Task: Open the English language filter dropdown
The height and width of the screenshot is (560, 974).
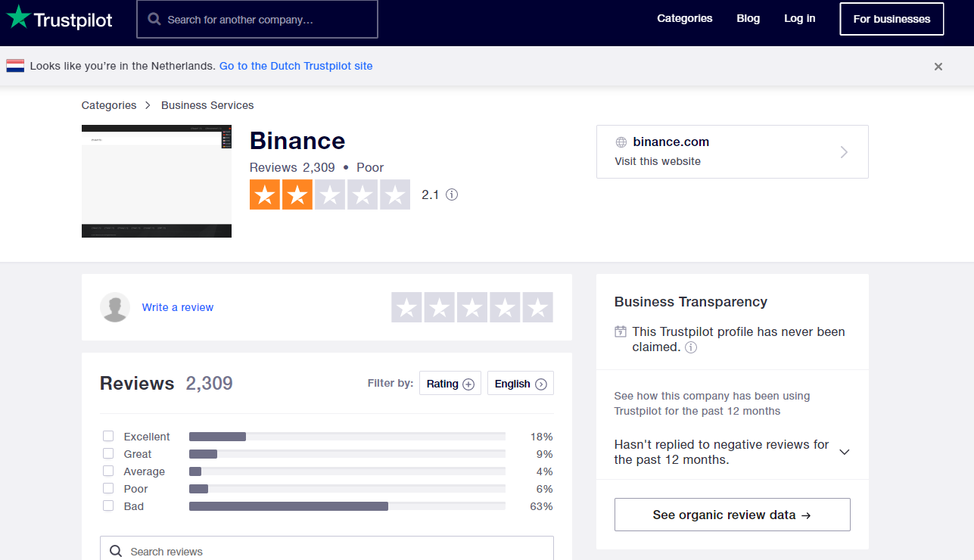Action: tap(521, 384)
